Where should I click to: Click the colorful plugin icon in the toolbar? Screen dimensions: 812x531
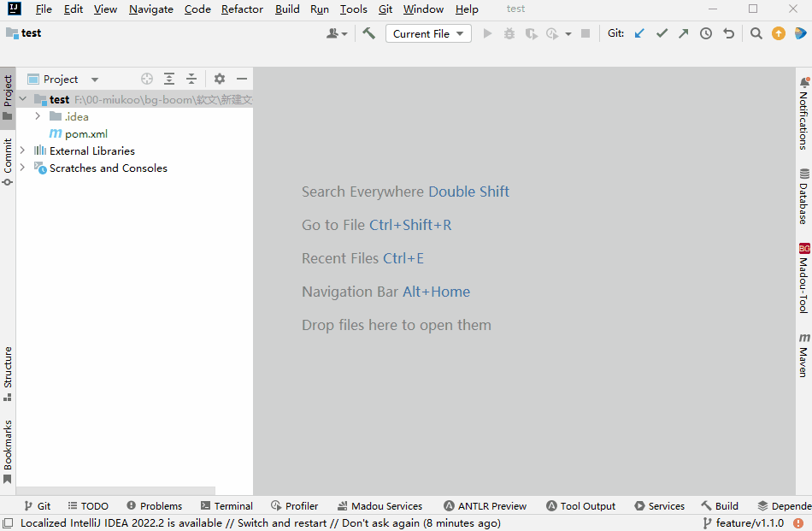pos(801,33)
